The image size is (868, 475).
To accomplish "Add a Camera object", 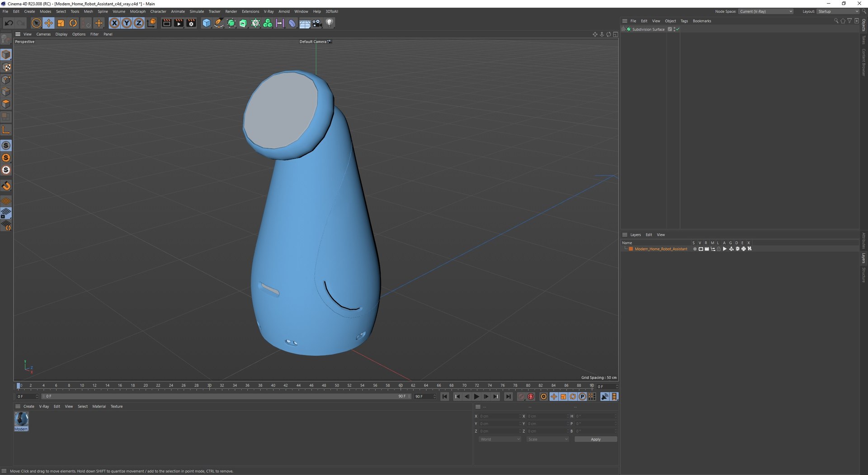I will (317, 23).
